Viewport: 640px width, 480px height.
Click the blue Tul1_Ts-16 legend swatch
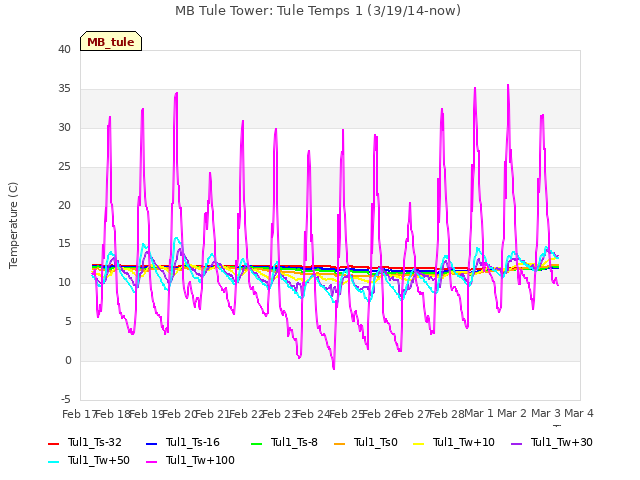tap(151, 443)
